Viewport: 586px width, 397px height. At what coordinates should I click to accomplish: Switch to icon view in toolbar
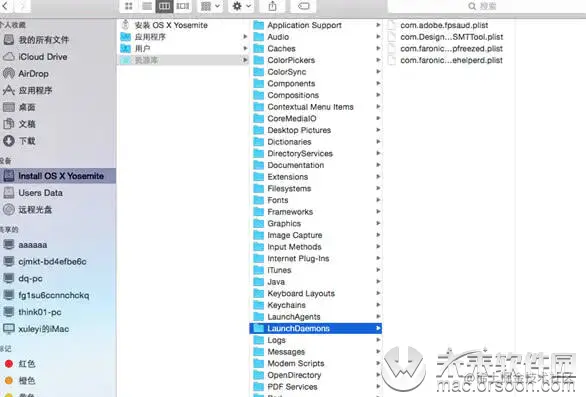(129, 6)
